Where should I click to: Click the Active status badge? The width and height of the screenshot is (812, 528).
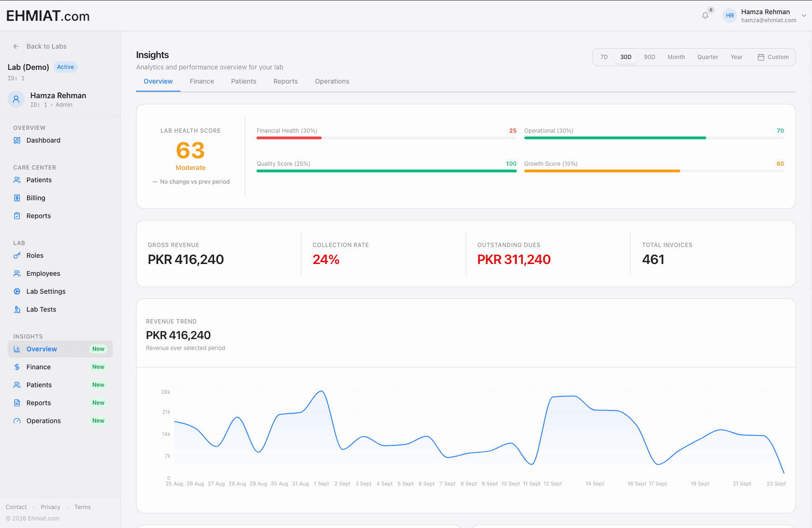(65, 67)
